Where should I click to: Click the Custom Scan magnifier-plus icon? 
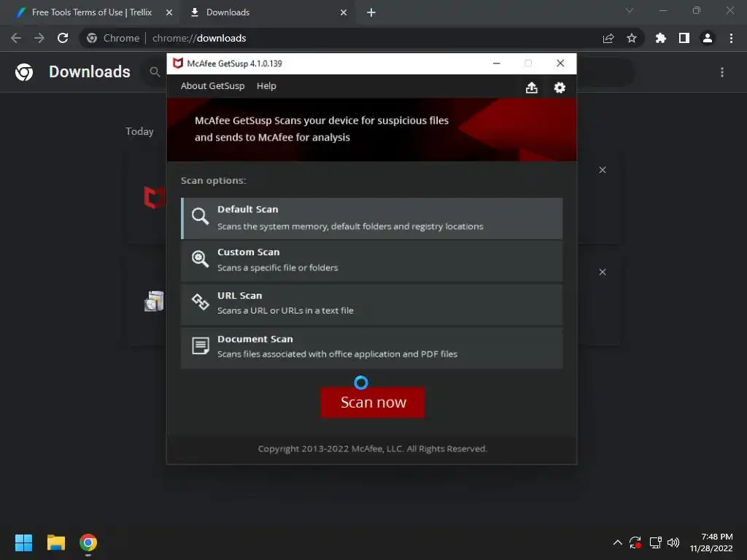coord(200,259)
